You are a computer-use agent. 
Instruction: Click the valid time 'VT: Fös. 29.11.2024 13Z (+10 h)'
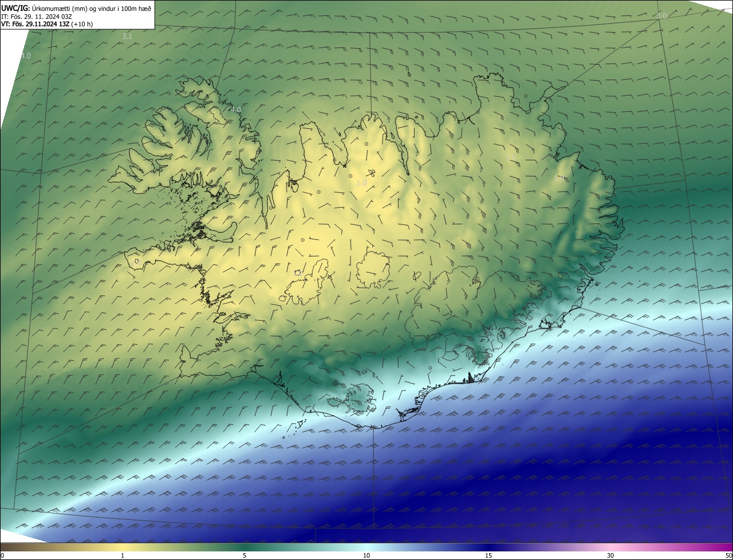(47, 24)
